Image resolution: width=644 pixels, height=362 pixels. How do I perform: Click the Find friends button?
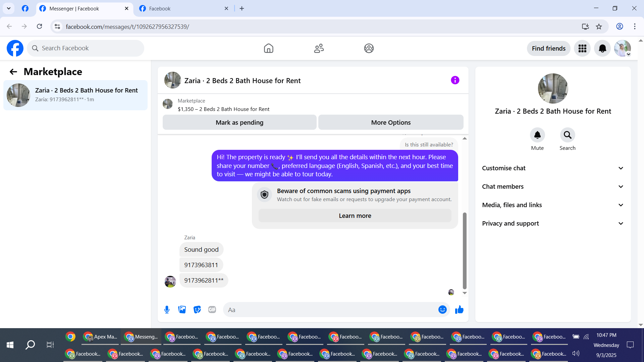coord(549,49)
